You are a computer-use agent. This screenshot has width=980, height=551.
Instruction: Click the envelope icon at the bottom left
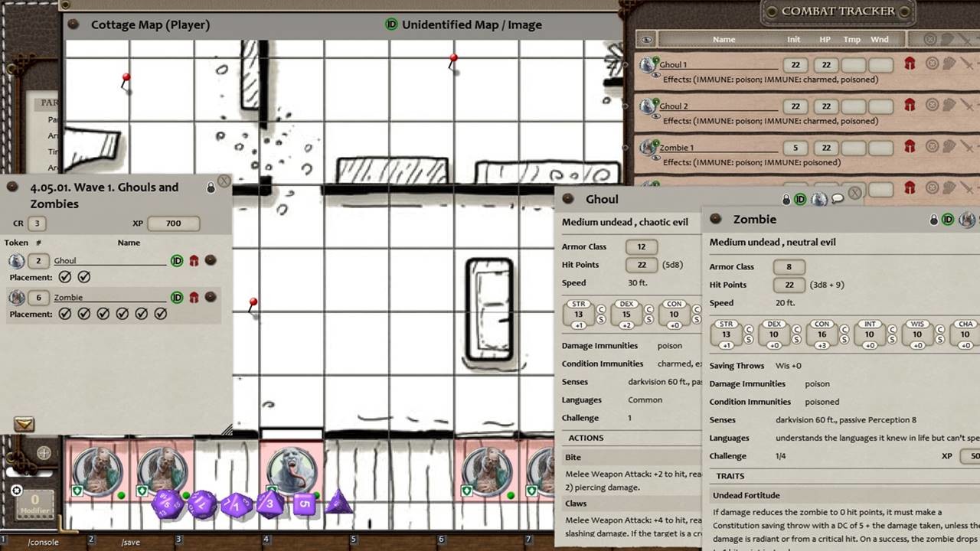click(x=23, y=424)
